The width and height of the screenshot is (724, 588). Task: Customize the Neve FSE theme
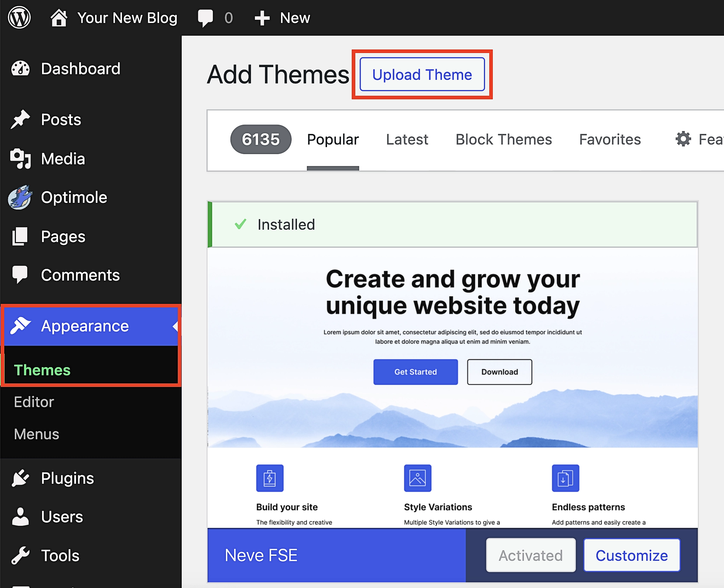click(631, 555)
